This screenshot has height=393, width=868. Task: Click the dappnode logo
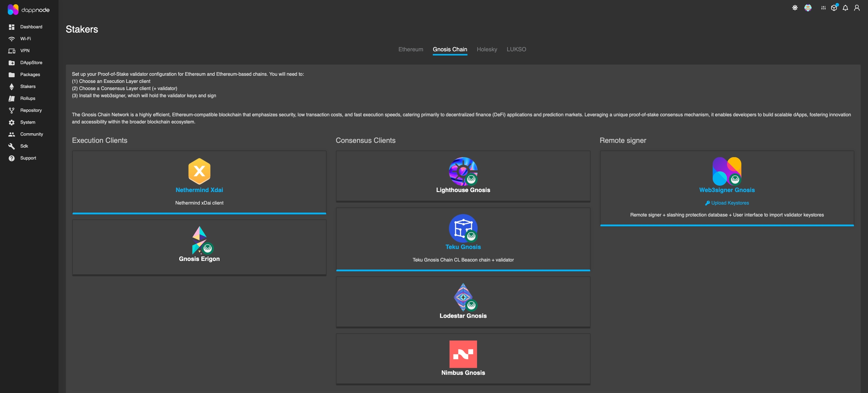coord(29,10)
